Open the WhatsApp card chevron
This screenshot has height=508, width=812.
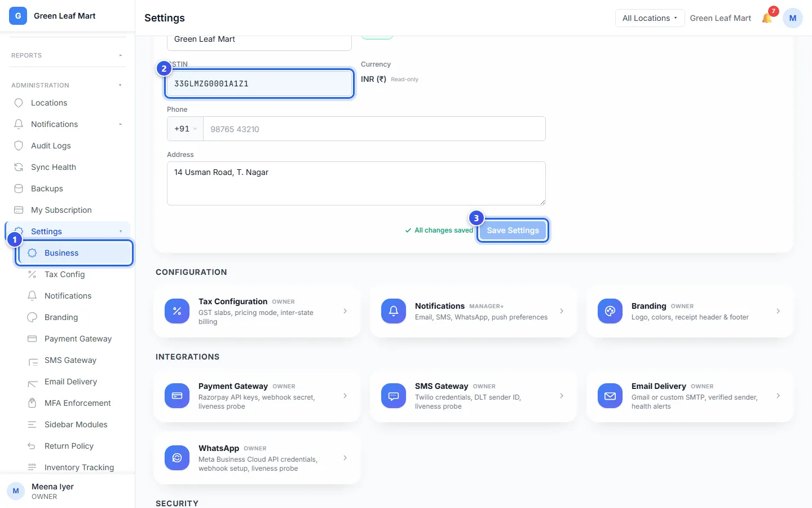345,458
